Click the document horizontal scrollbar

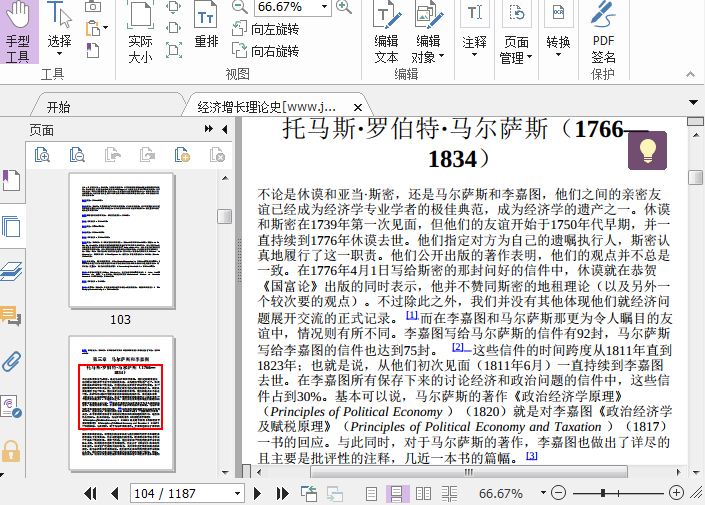[x=468, y=472]
